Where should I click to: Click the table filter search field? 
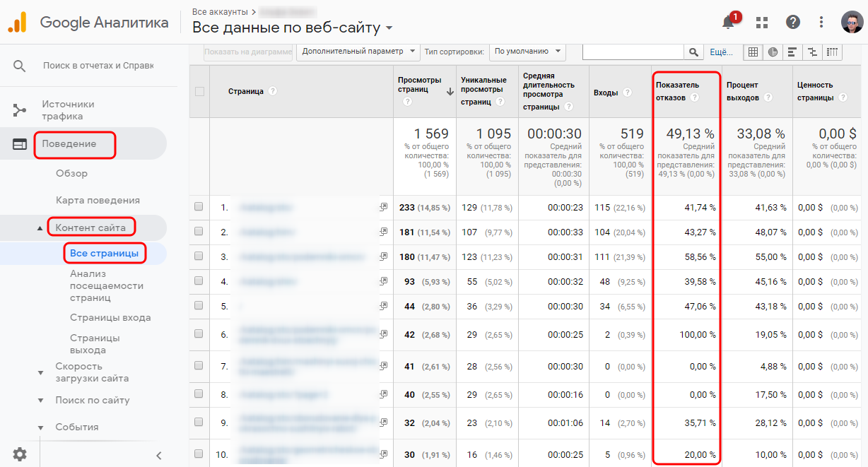coord(633,52)
